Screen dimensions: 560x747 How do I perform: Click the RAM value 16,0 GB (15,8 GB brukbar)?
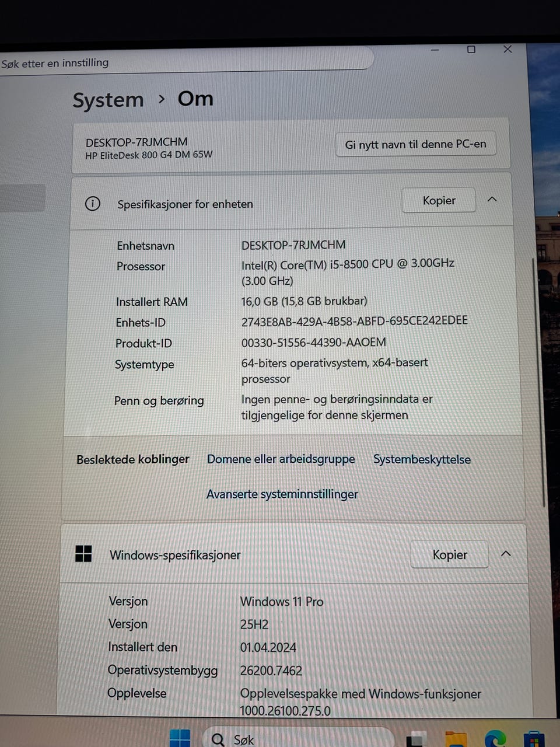pyautogui.click(x=304, y=301)
